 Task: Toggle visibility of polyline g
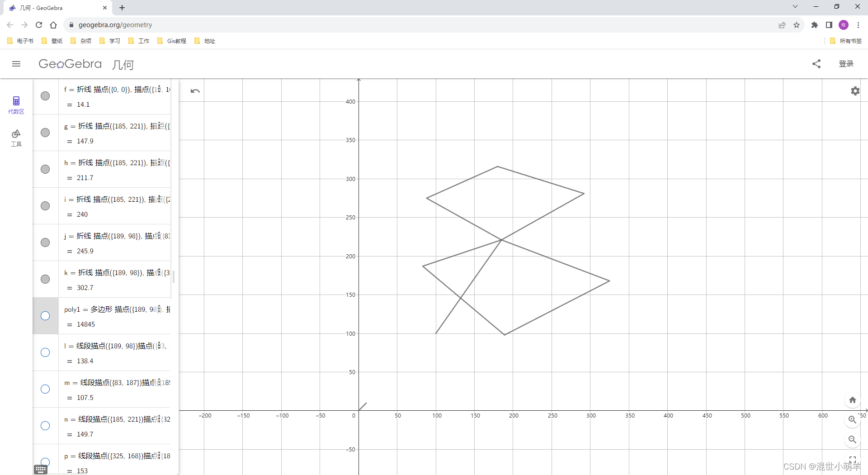point(45,133)
